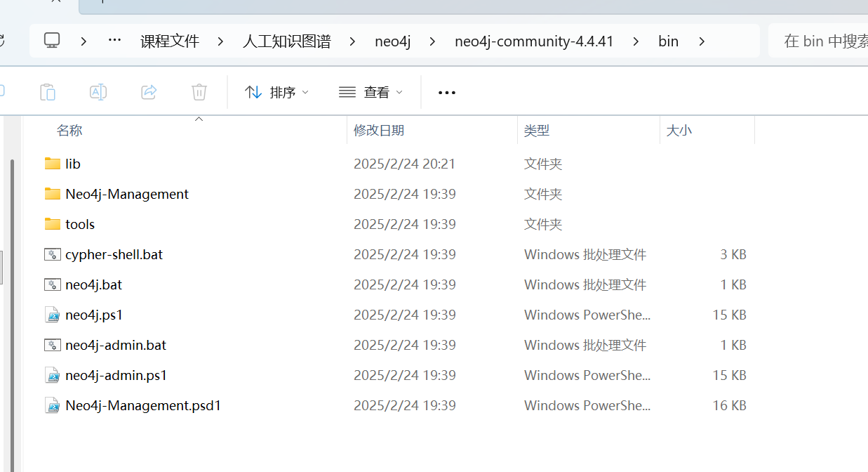Expand chevron after 课程文件 breadcrumb
The width and height of the screenshot is (868, 472).
tap(220, 41)
